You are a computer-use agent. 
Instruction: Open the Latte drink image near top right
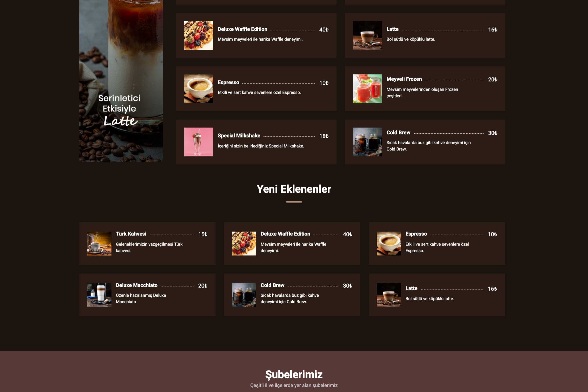(x=367, y=36)
